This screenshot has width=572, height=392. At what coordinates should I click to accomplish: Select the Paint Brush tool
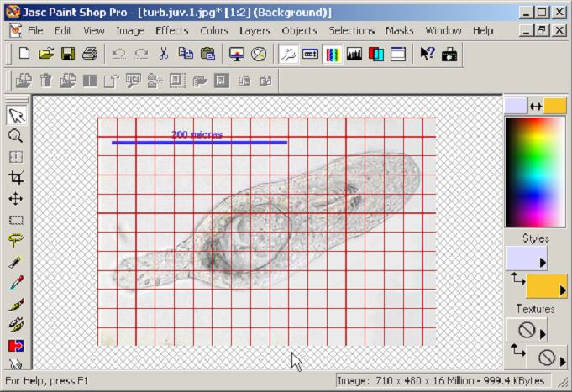click(15, 304)
